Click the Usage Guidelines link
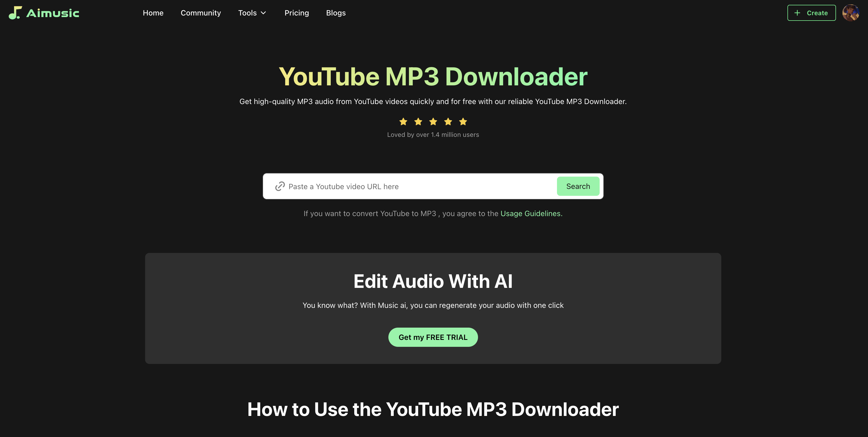 pyautogui.click(x=530, y=213)
